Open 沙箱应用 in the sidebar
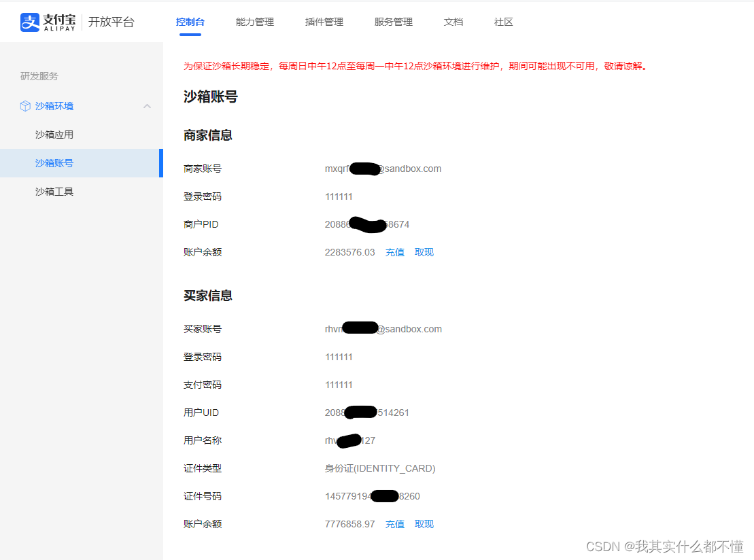The image size is (754, 560). tap(54, 135)
